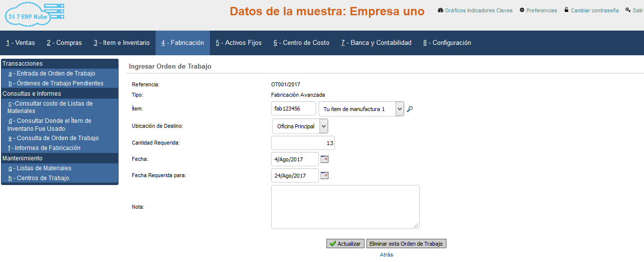Viewport: 644px width, 262px height.
Task: Go to 3 - Item e Inventario tab
Action: tap(121, 43)
